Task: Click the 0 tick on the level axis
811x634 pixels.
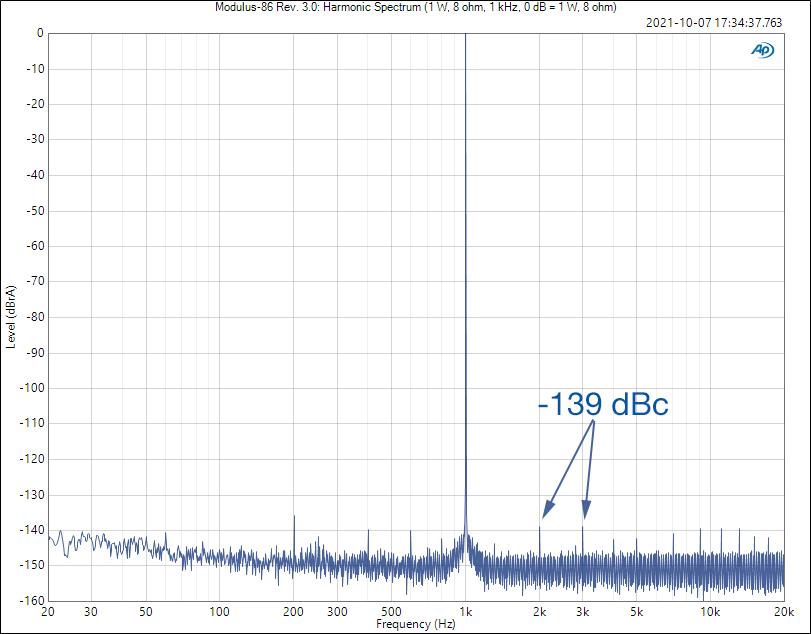Action: (40, 33)
